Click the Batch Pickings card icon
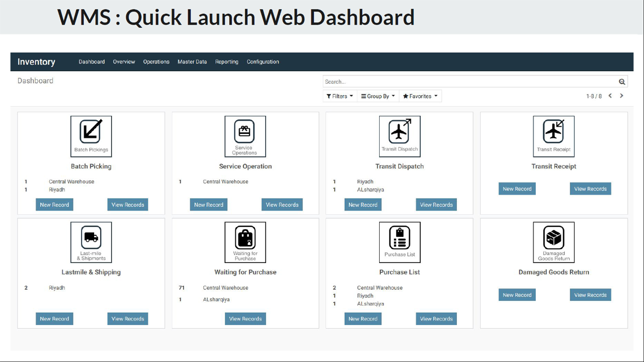 click(91, 136)
